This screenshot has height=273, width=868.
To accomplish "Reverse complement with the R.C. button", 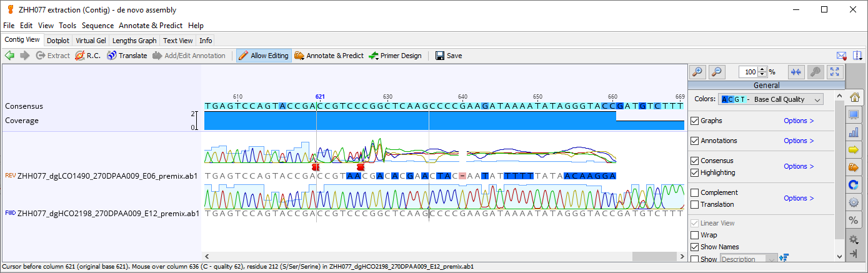I will pos(87,56).
